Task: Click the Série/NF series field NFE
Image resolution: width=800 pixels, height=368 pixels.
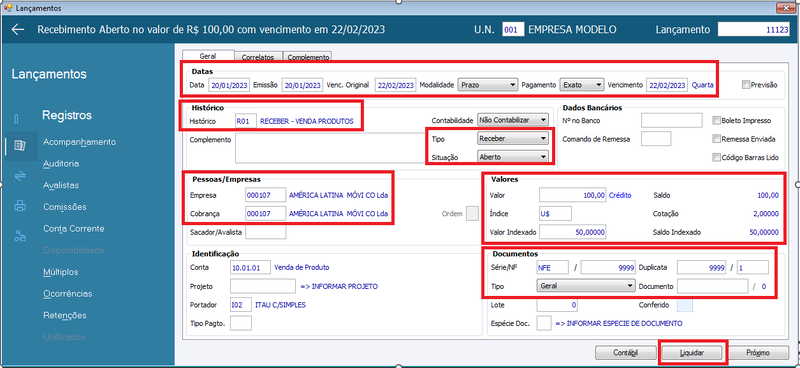Action: tap(553, 267)
